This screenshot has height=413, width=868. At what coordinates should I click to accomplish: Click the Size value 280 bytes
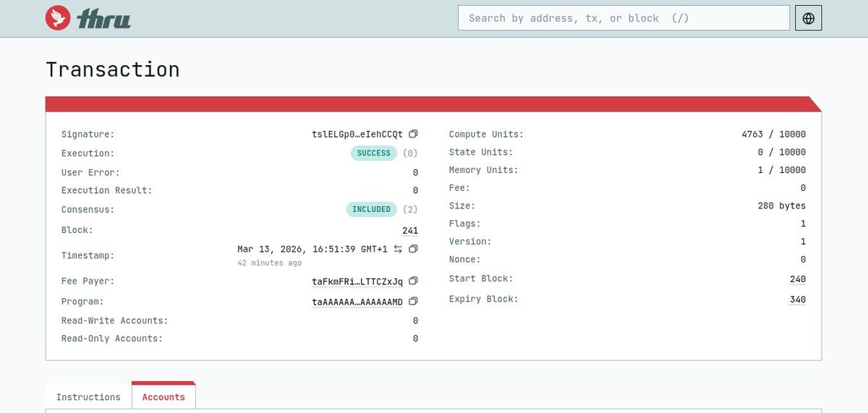click(x=782, y=206)
